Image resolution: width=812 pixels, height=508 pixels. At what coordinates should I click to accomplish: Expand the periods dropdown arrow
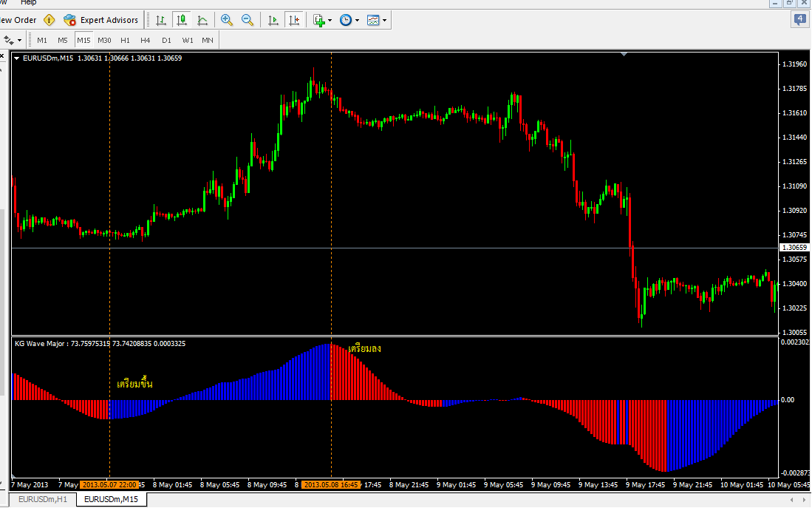[358, 21]
